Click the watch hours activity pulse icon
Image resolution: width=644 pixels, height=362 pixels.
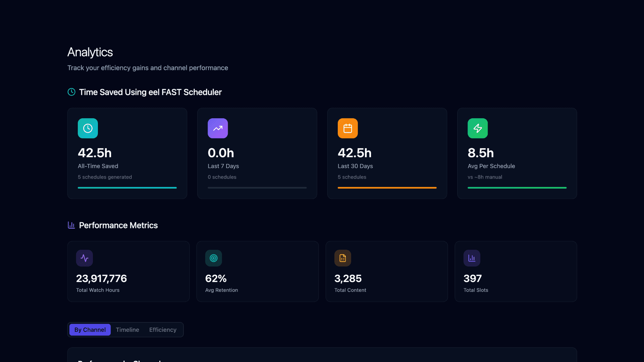click(85, 258)
